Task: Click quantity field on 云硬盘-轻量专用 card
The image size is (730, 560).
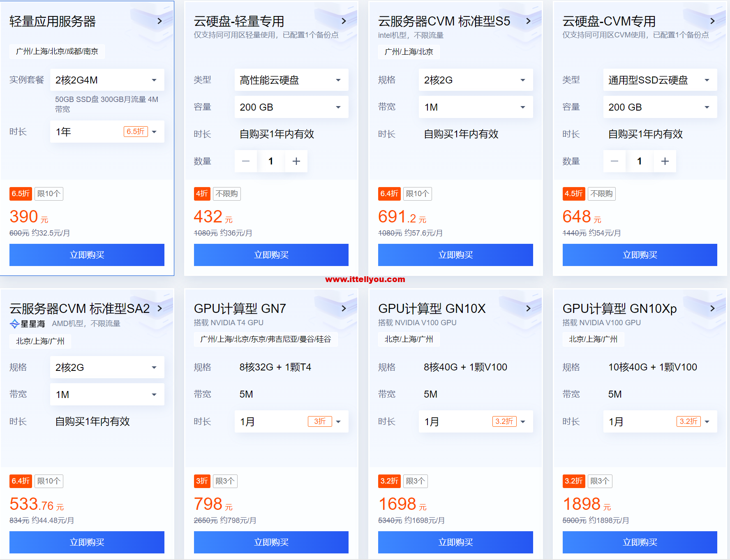Action: tap(271, 161)
